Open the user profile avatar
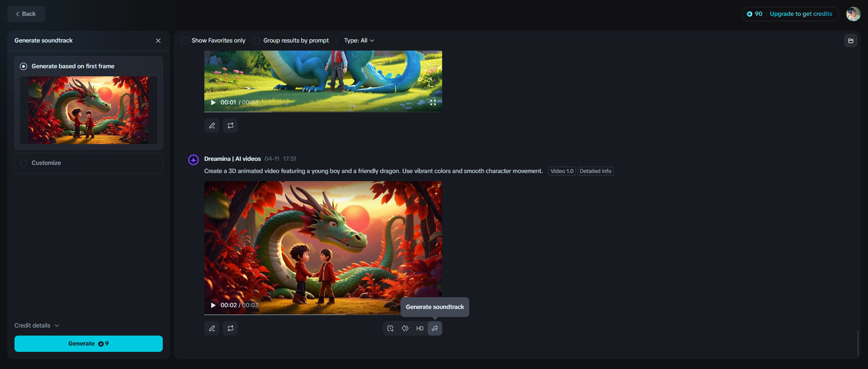This screenshot has width=868, height=369. (x=854, y=14)
